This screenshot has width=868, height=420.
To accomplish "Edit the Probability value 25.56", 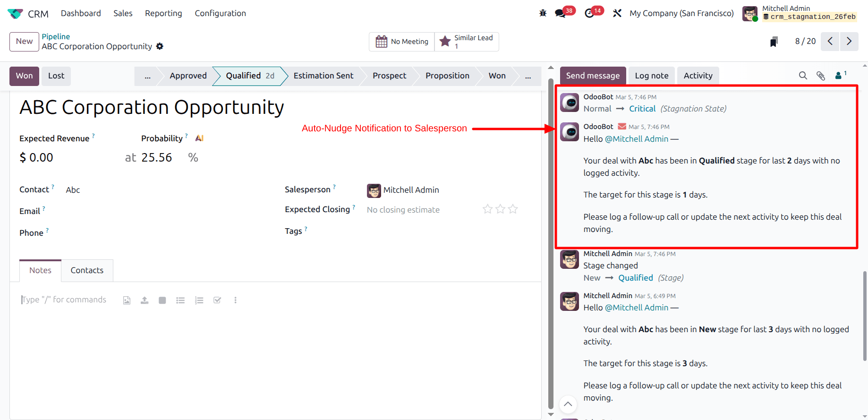I will (157, 157).
